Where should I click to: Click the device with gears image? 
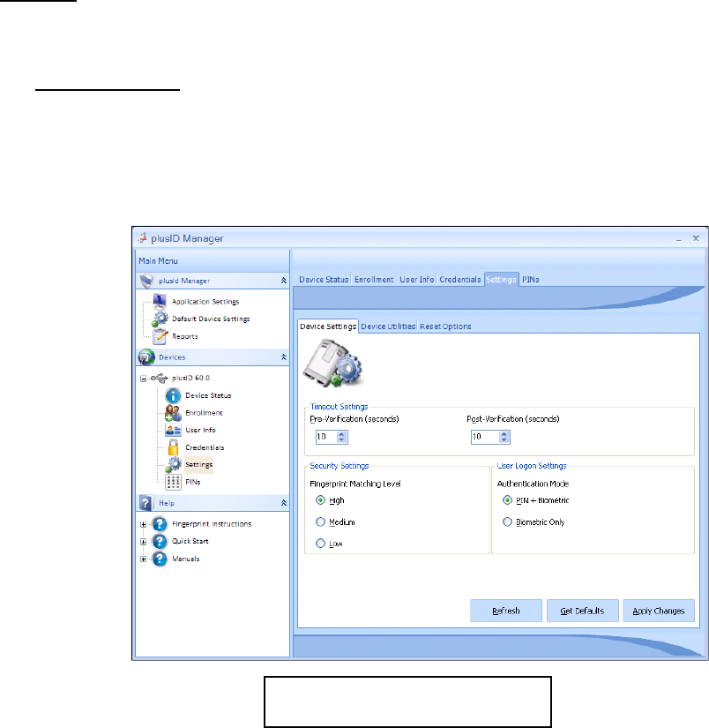pyautogui.click(x=332, y=363)
